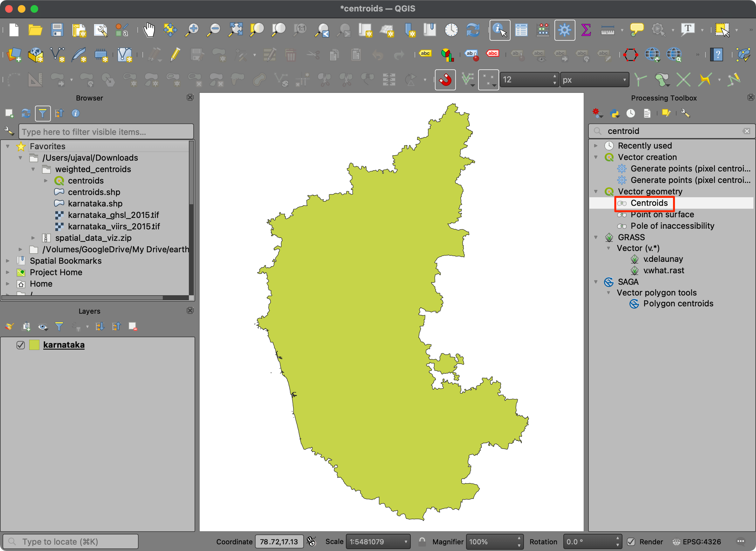Select karnataka.shp in the Browser
Screen dimensions: 756x551
95,204
